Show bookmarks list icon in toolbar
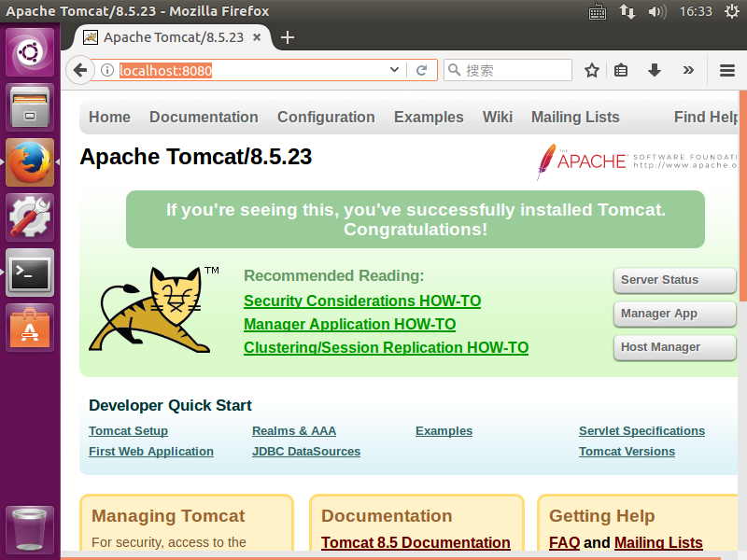Viewport: 747px width, 560px height. coord(621,71)
